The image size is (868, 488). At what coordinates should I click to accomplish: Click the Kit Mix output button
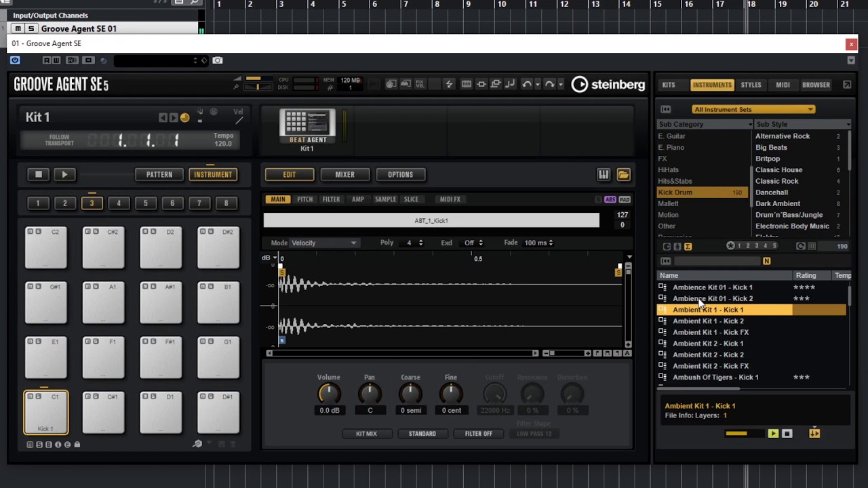[366, 434]
